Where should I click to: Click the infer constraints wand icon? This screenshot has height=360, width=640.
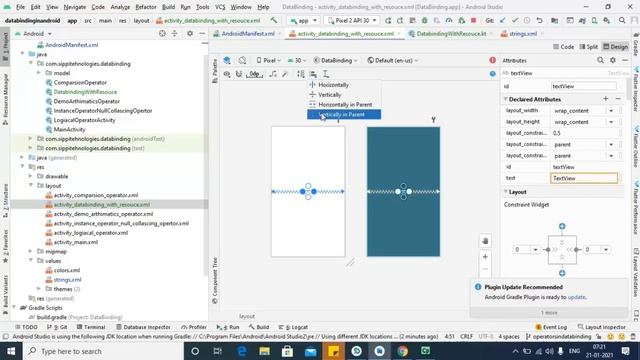pos(285,74)
